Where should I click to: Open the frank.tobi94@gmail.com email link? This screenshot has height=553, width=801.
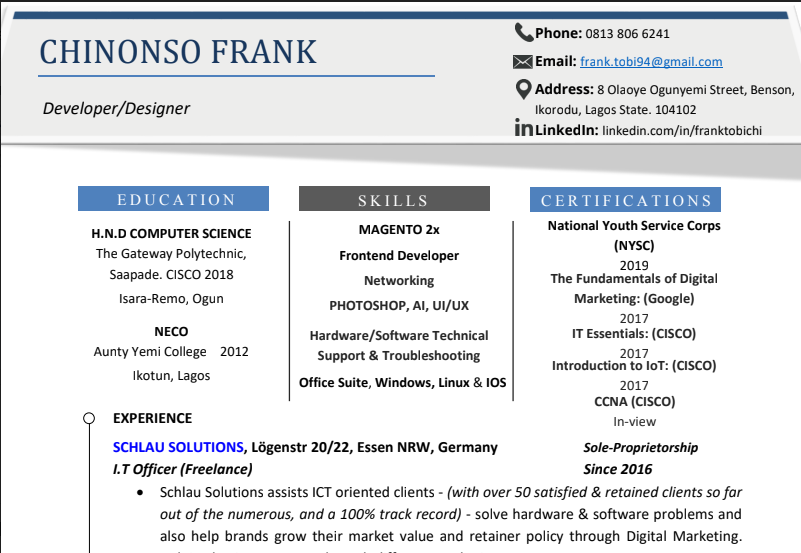pyautogui.click(x=651, y=62)
